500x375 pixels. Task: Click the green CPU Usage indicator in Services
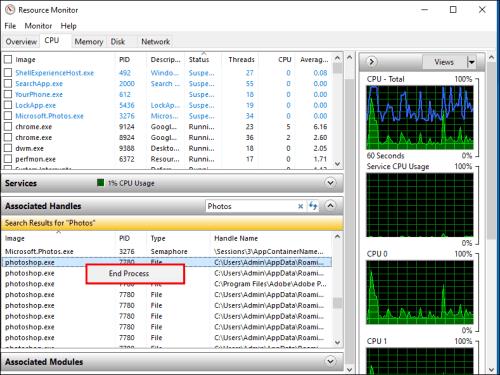pyautogui.click(x=100, y=183)
